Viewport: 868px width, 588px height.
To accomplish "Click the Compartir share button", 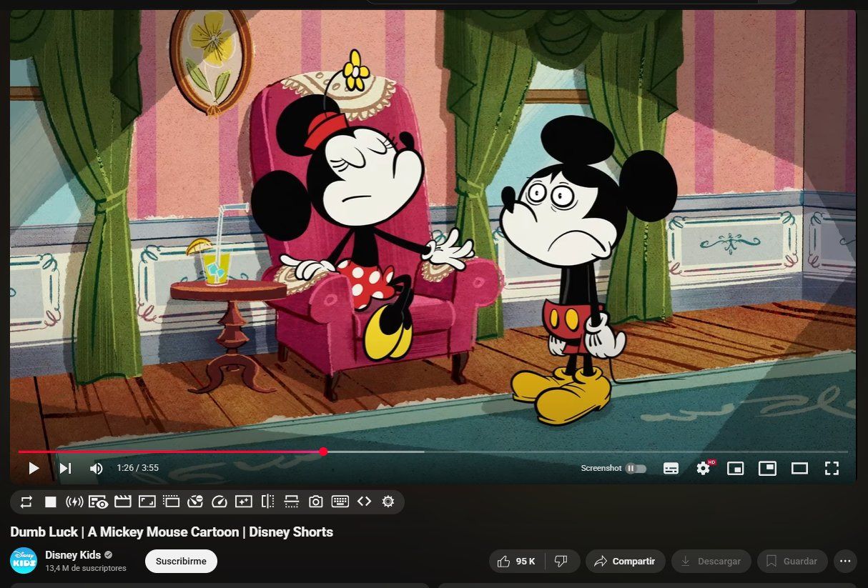I will (625, 562).
